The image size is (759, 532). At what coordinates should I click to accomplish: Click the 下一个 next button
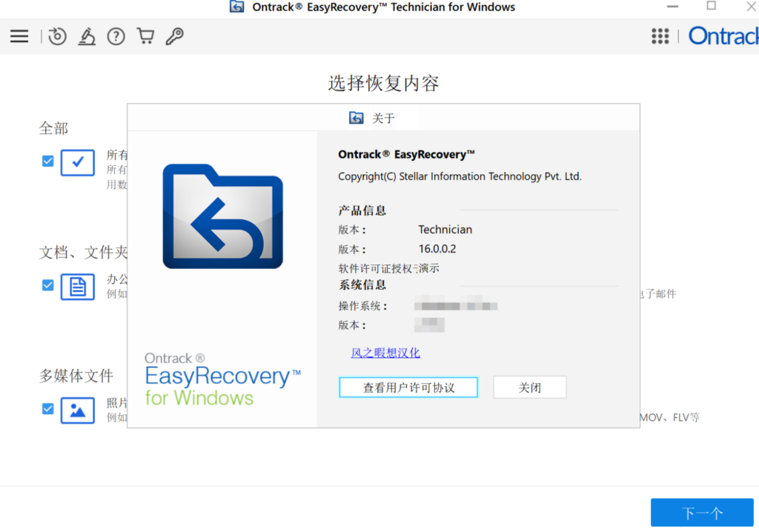click(702, 513)
